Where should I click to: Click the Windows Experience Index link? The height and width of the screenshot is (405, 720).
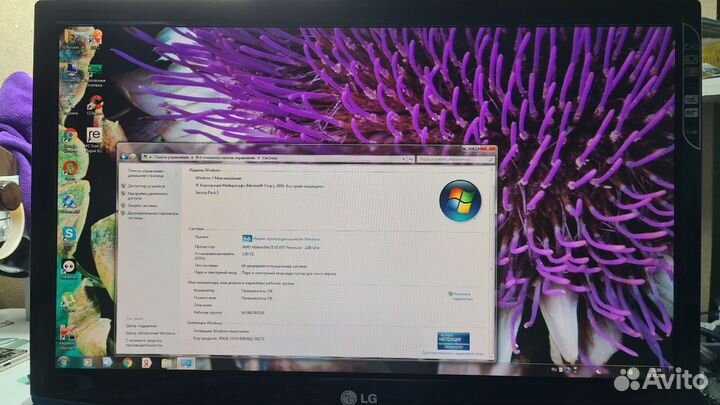tap(285, 240)
